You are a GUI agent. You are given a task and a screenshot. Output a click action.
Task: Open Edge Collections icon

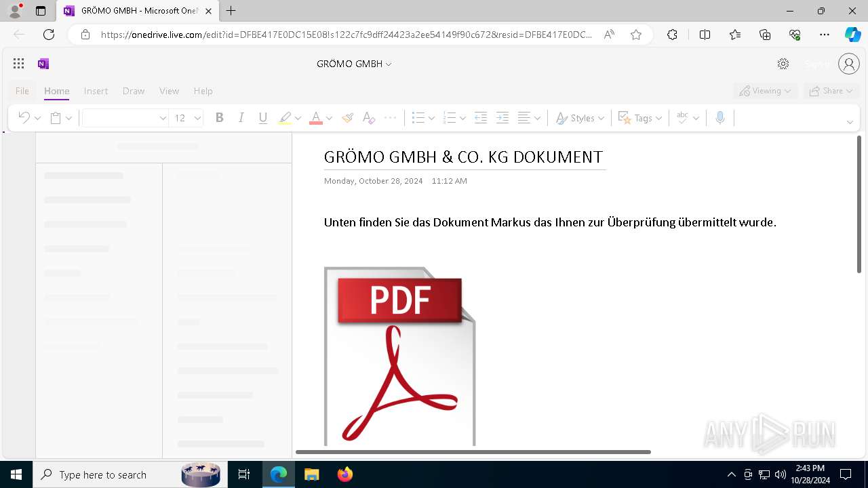[765, 35]
